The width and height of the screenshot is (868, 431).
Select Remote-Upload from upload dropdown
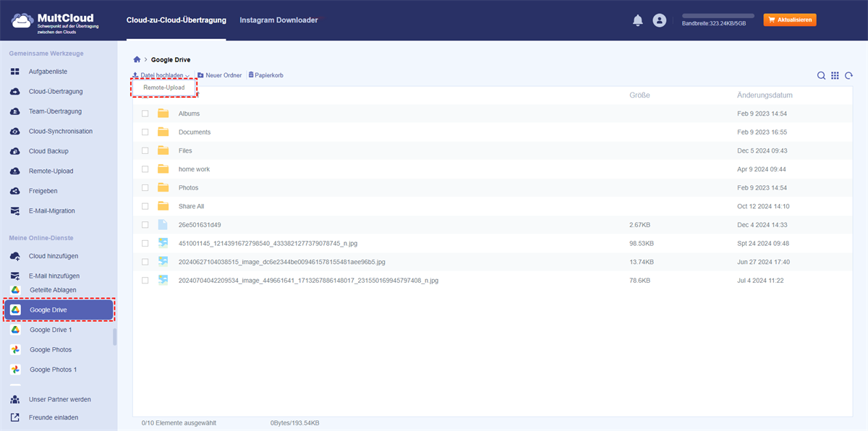click(x=164, y=88)
